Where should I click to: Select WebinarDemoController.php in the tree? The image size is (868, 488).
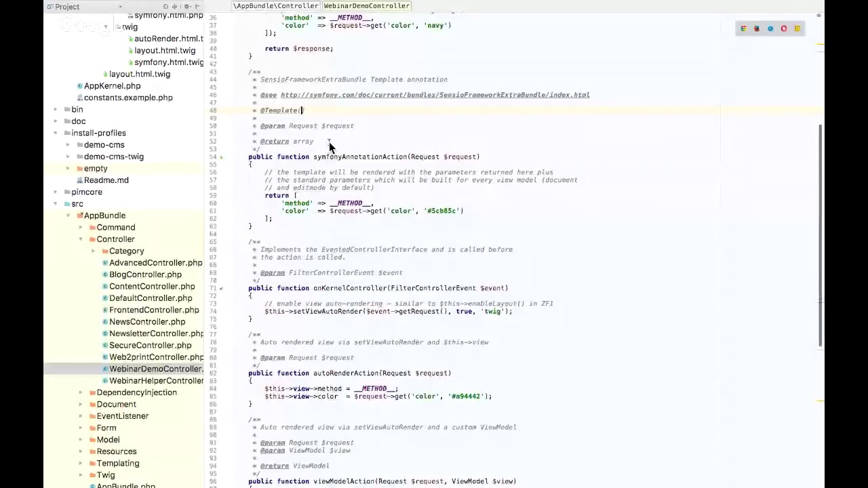156,369
